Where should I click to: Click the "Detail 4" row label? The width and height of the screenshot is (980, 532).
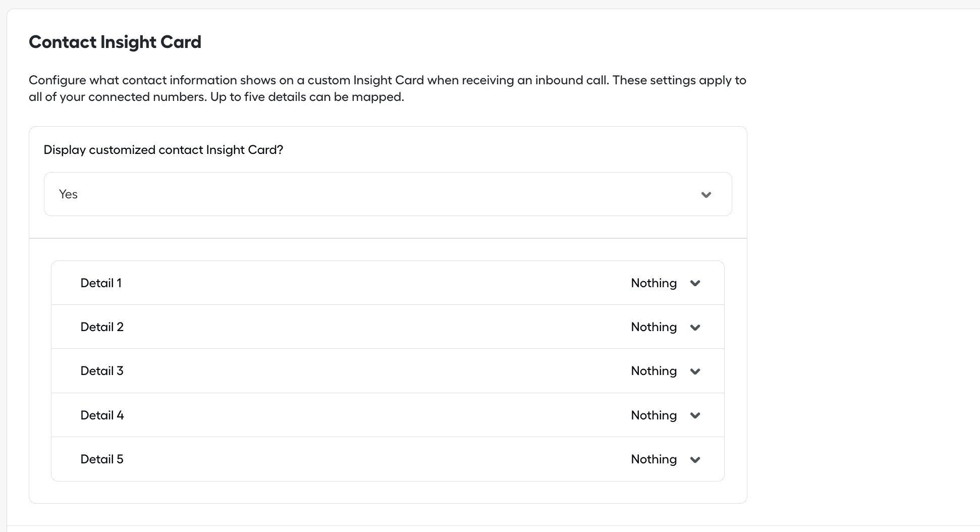pyautogui.click(x=102, y=415)
